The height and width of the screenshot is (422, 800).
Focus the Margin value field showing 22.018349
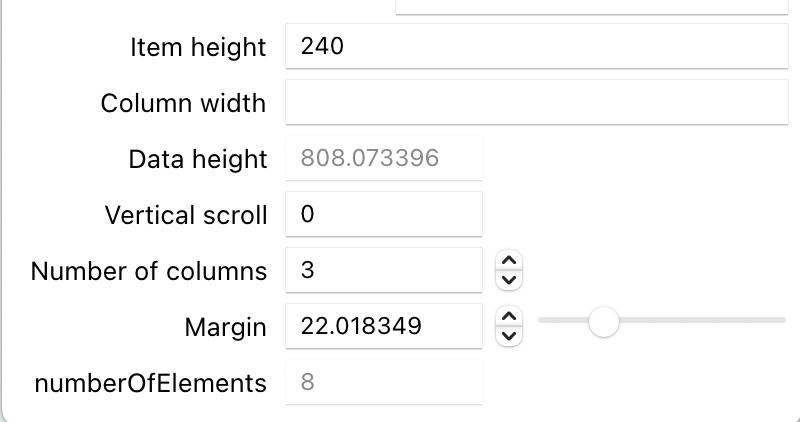[x=384, y=326]
